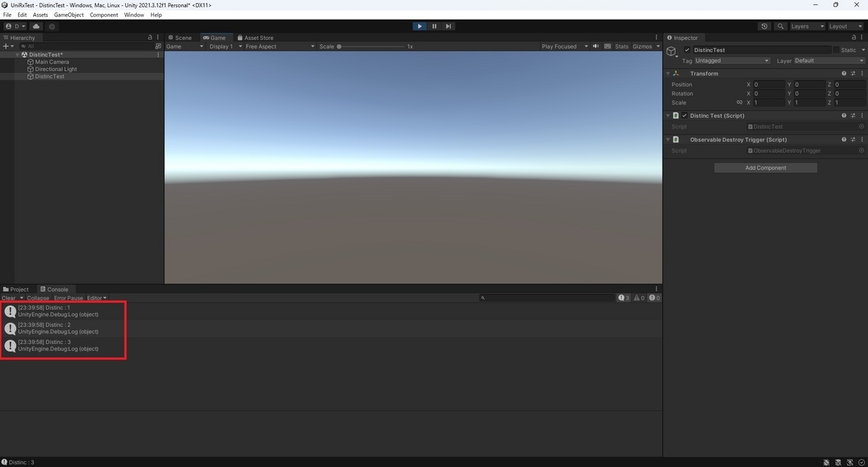Click the Play button
868x467 pixels.
pyautogui.click(x=420, y=26)
